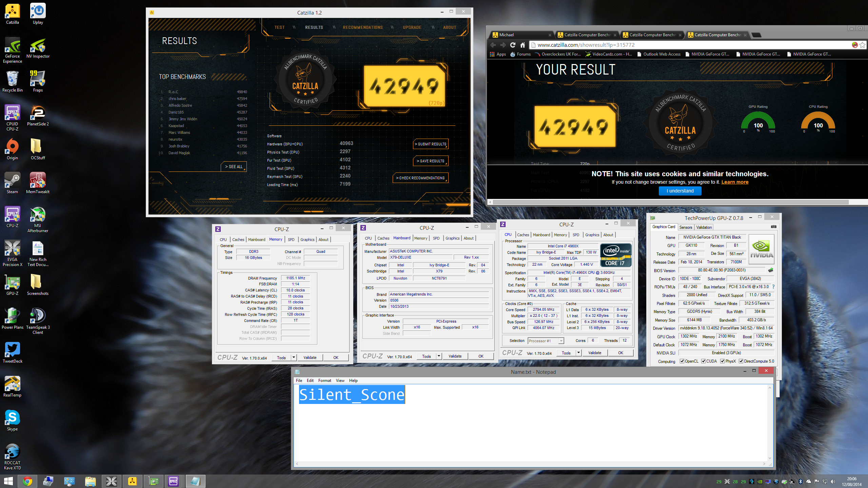Click SAVE RESULTS in Catzilla

(x=431, y=161)
